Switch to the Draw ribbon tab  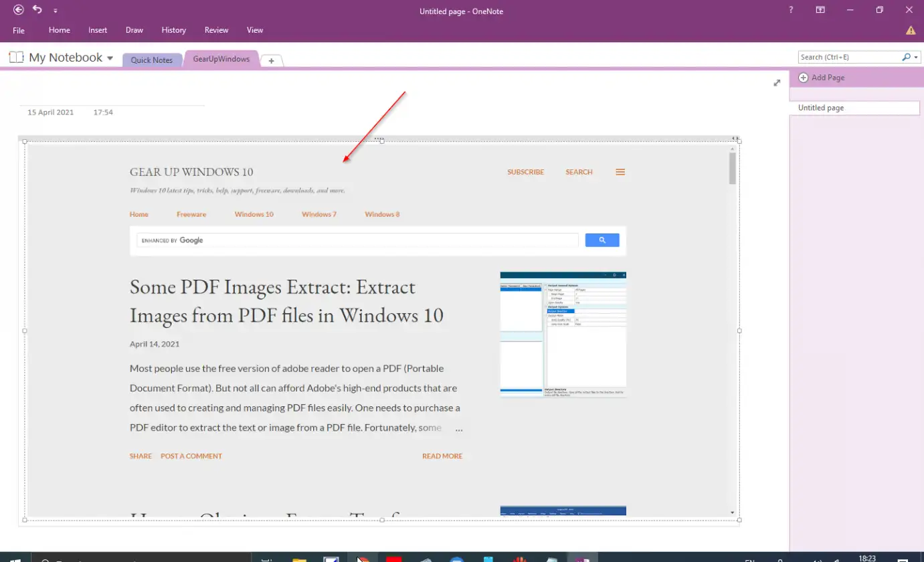134,30
